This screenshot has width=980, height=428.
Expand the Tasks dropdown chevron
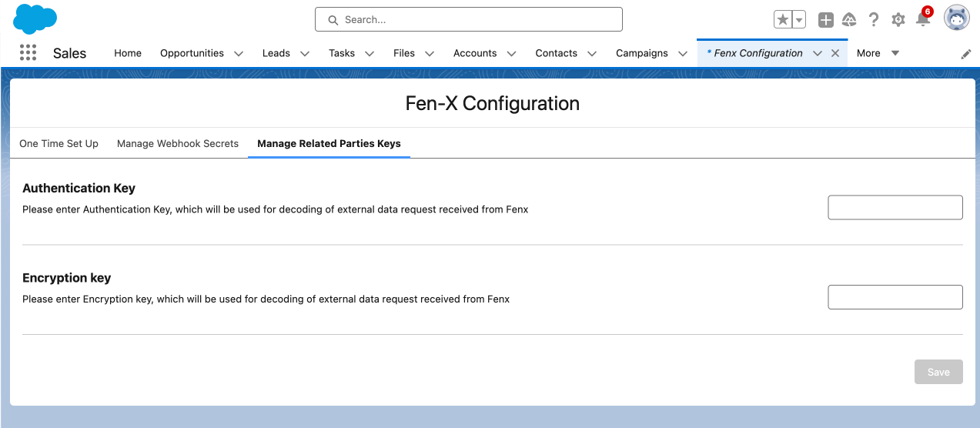(x=370, y=54)
